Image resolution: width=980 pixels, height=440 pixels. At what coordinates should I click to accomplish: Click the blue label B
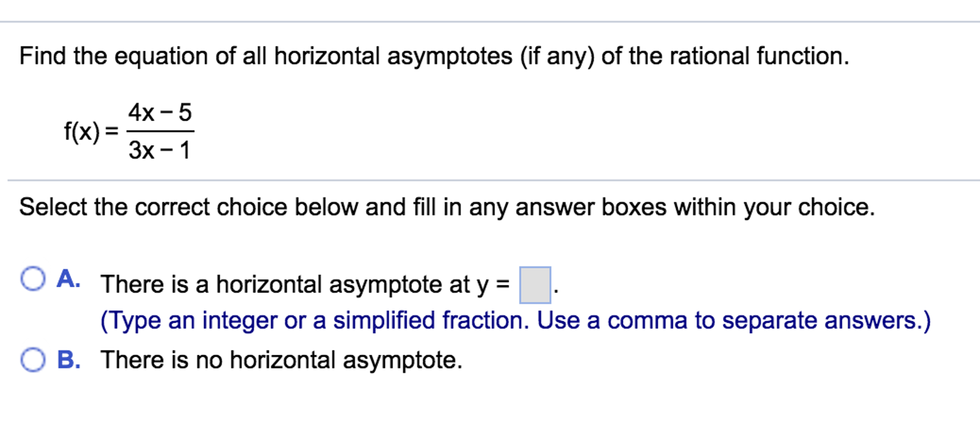67,359
